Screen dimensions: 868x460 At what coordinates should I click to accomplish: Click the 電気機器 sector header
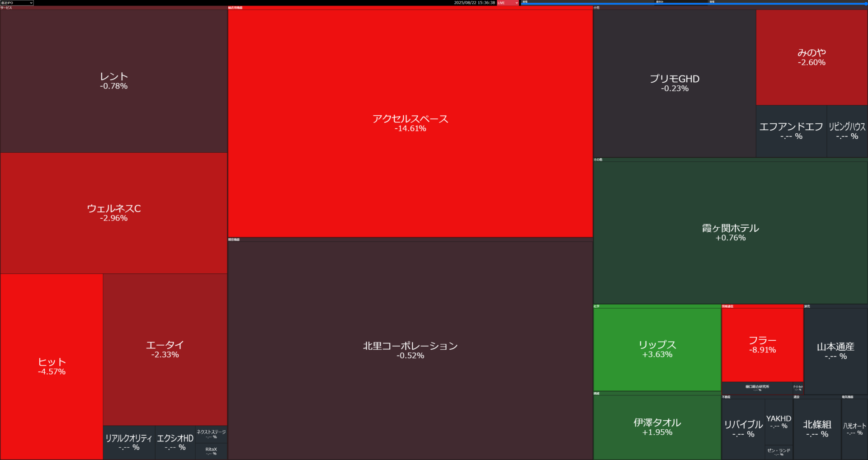(x=854, y=397)
